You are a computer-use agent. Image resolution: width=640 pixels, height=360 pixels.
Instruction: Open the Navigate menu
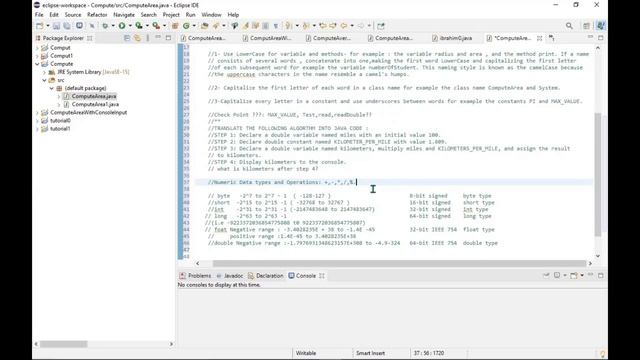124,15
